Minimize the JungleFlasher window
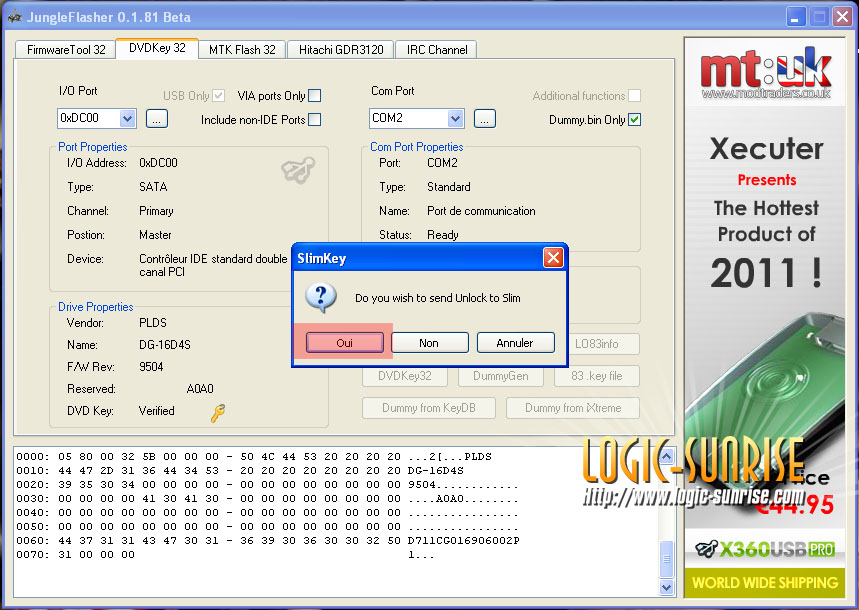The width and height of the screenshot is (859, 610). [795, 16]
